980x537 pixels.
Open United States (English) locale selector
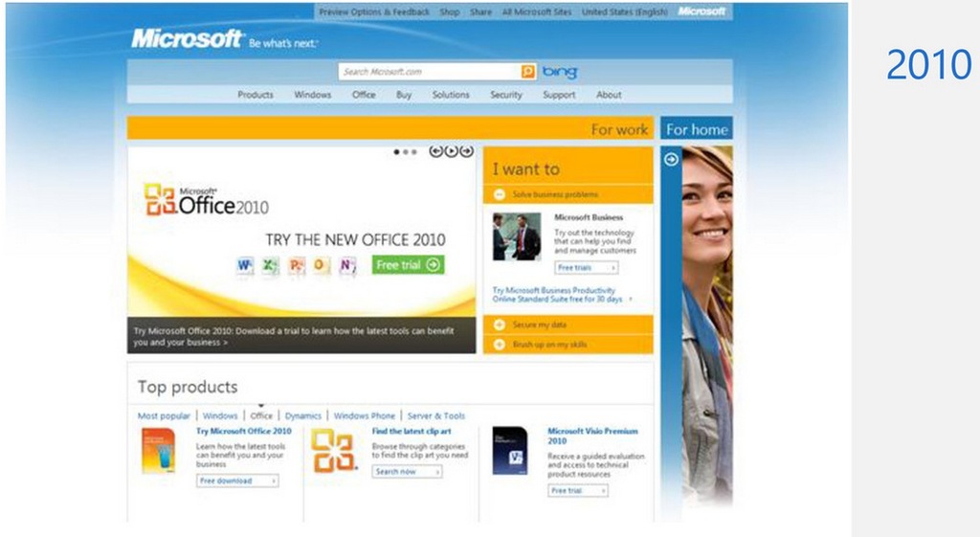(624, 11)
